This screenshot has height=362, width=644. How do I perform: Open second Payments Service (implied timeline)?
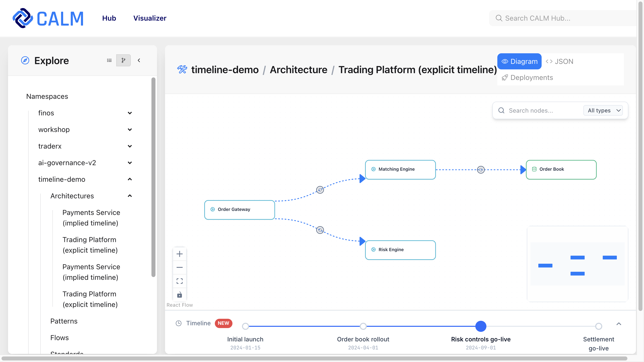click(x=91, y=272)
